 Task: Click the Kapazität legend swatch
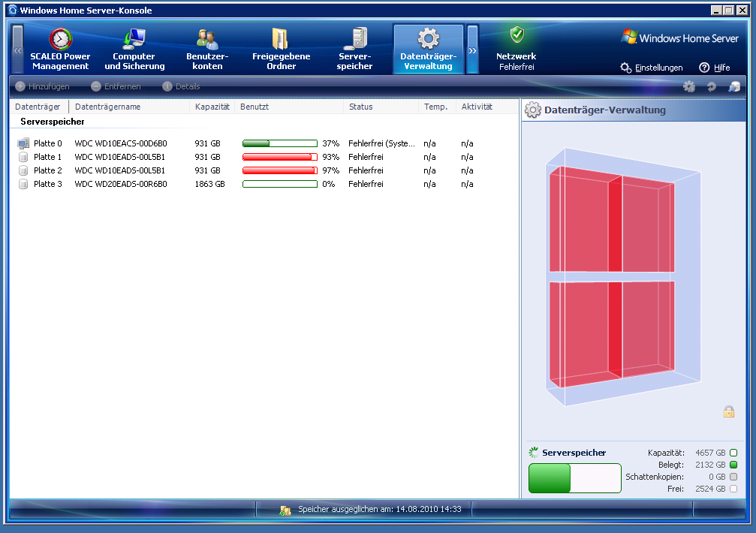(733, 453)
